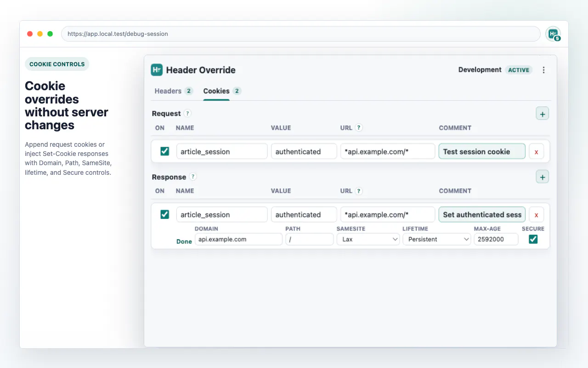The height and width of the screenshot is (368, 588).
Task: Edit the Max-Age field 2592000
Action: (496, 239)
